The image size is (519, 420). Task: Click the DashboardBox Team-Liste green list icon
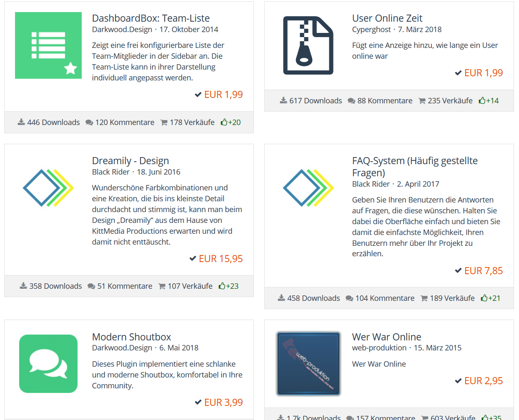pyautogui.click(x=48, y=45)
